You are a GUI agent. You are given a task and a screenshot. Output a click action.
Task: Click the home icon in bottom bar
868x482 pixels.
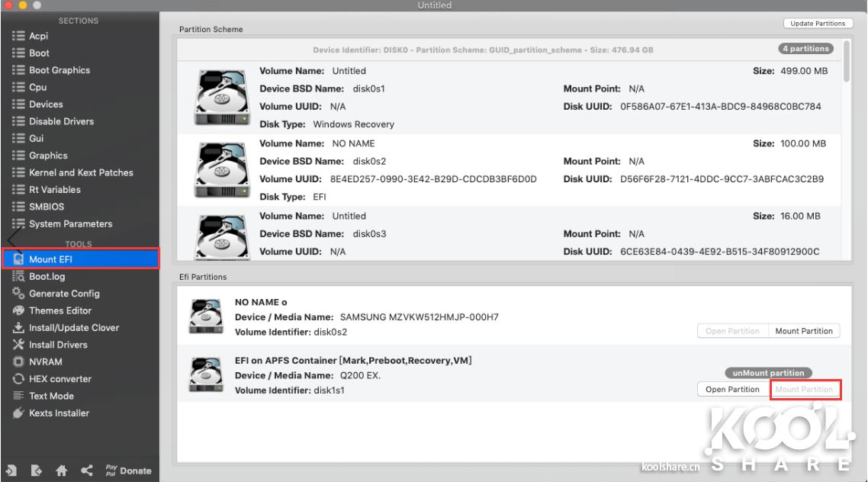coord(61,471)
